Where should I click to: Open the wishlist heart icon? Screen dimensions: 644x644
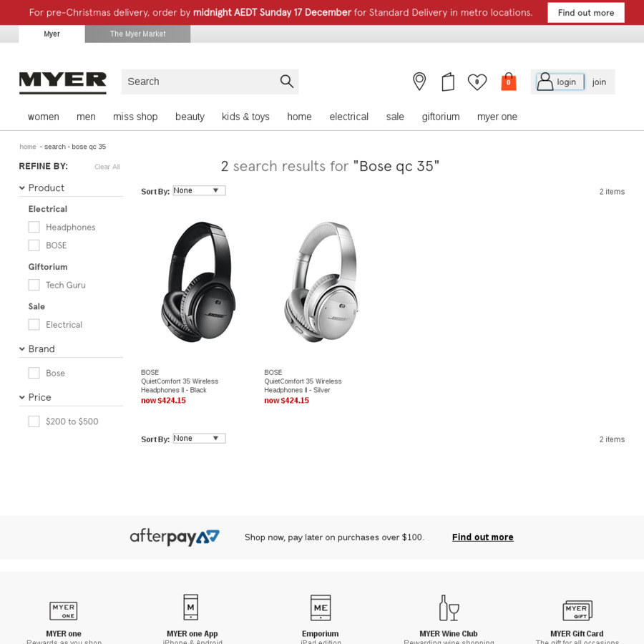click(x=477, y=82)
